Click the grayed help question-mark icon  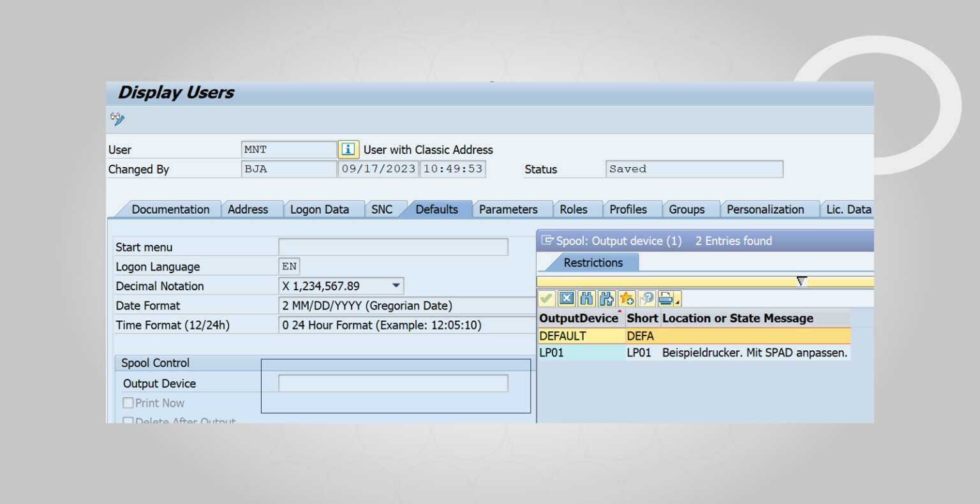pos(646,299)
